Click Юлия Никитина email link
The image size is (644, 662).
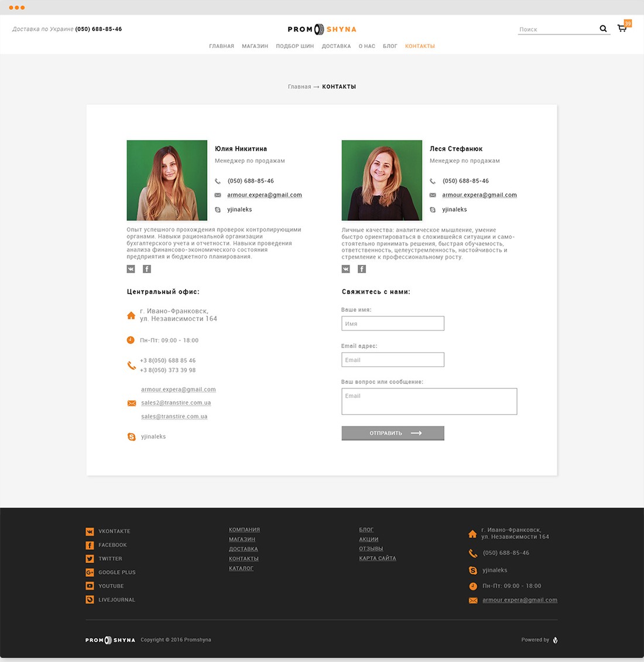pyautogui.click(x=265, y=195)
